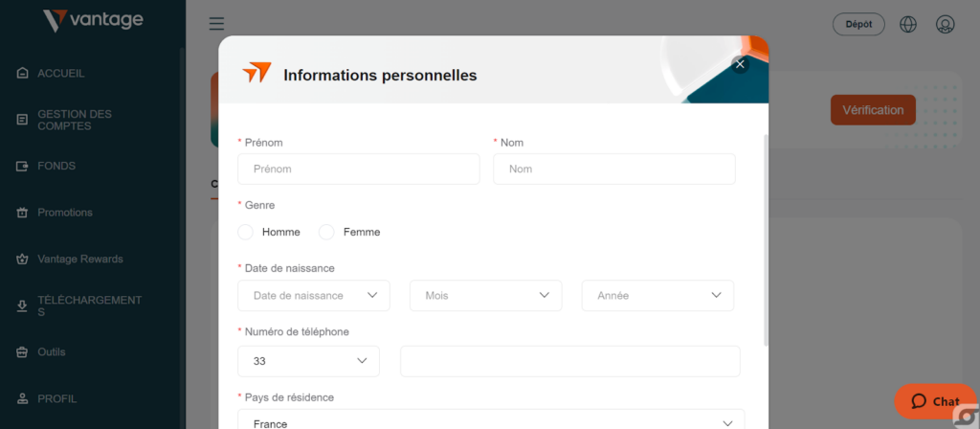The image size is (980, 429).
Task: Open the Chat support button
Action: pos(934,401)
